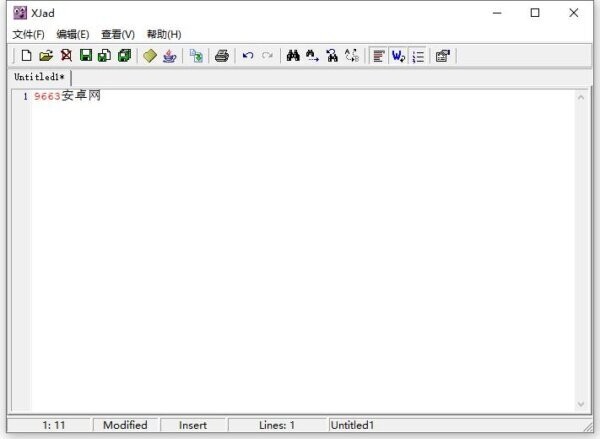Open the 编辑(E) menu
Viewport: 600px width, 439px height.
[x=73, y=34]
